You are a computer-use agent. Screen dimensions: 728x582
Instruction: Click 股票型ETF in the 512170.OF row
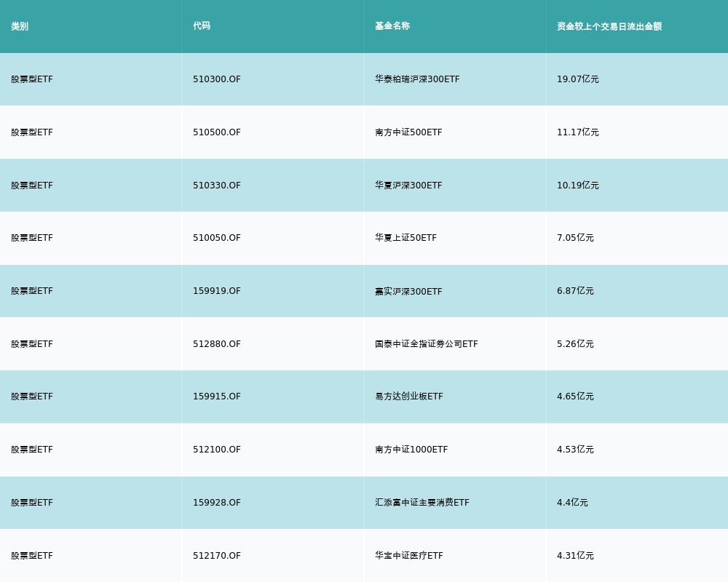(x=32, y=556)
